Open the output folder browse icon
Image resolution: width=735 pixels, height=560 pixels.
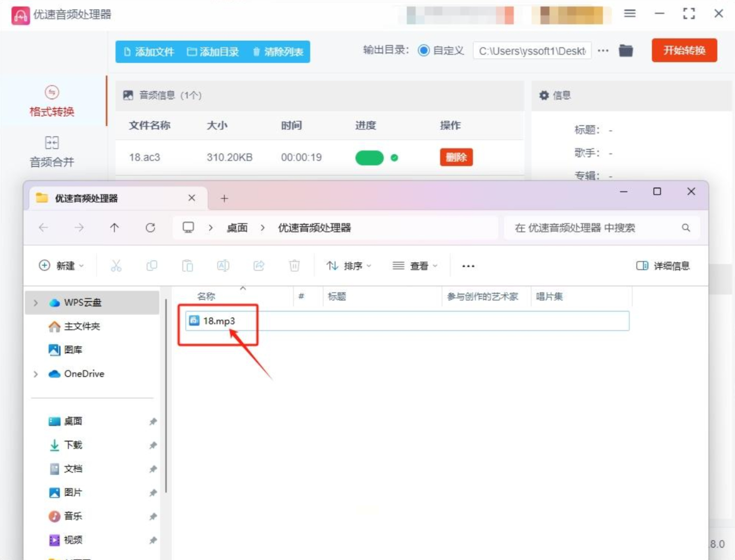pos(626,50)
